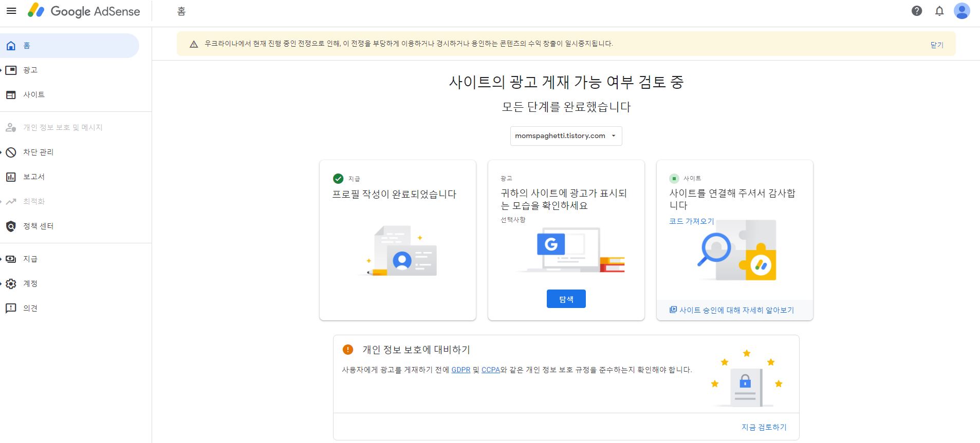Click the document icon before 사이트 승인 link
Screen dimensions: 980x443
pos(673,310)
